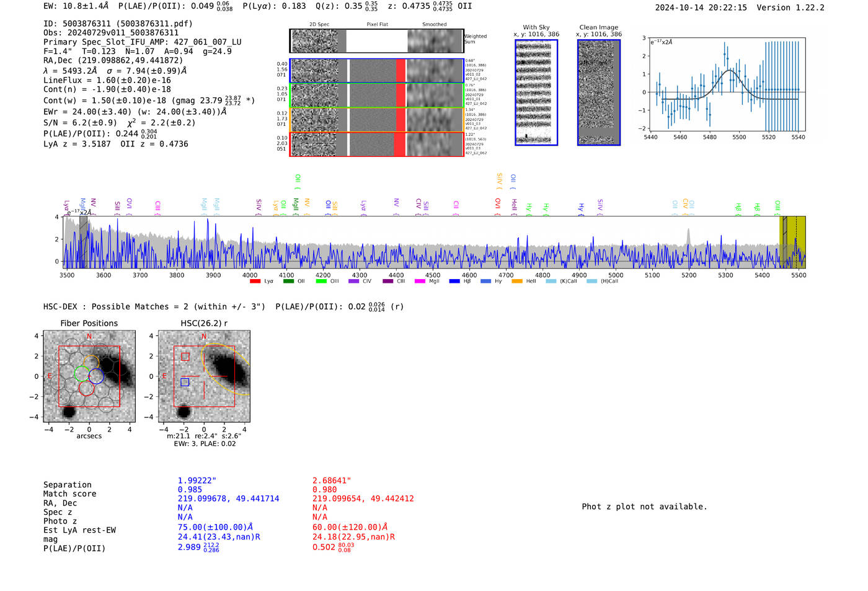The height and width of the screenshot is (591, 868).
Task: Click the Smoothed column header
Action: 434,25
